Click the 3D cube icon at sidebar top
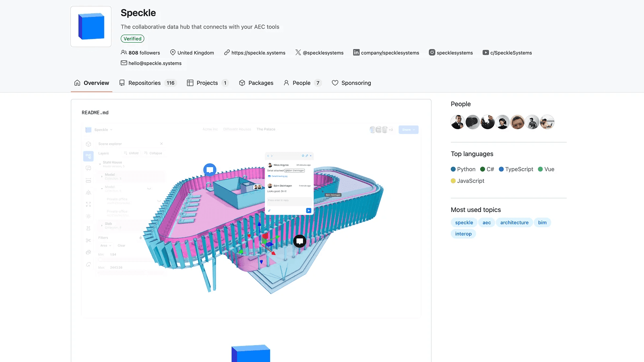Viewport: 644px width, 362px height. (88, 144)
